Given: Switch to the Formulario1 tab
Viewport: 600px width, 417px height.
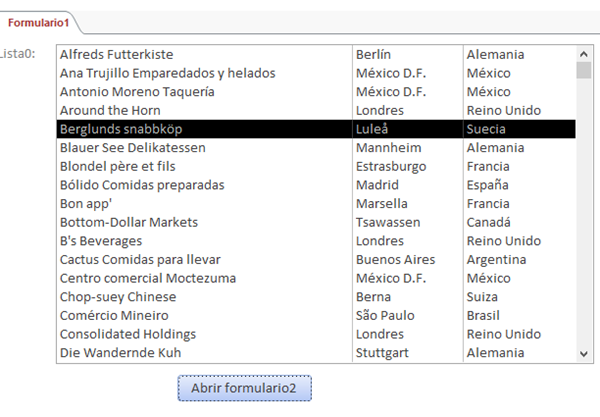Looking at the screenshot, I should [x=36, y=22].
